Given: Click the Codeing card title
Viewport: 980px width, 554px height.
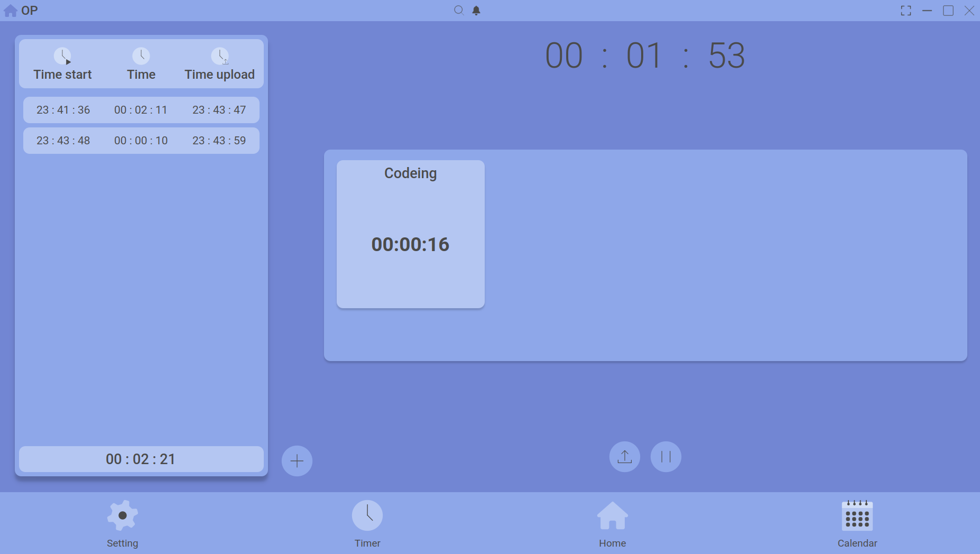Looking at the screenshot, I should 411,173.
